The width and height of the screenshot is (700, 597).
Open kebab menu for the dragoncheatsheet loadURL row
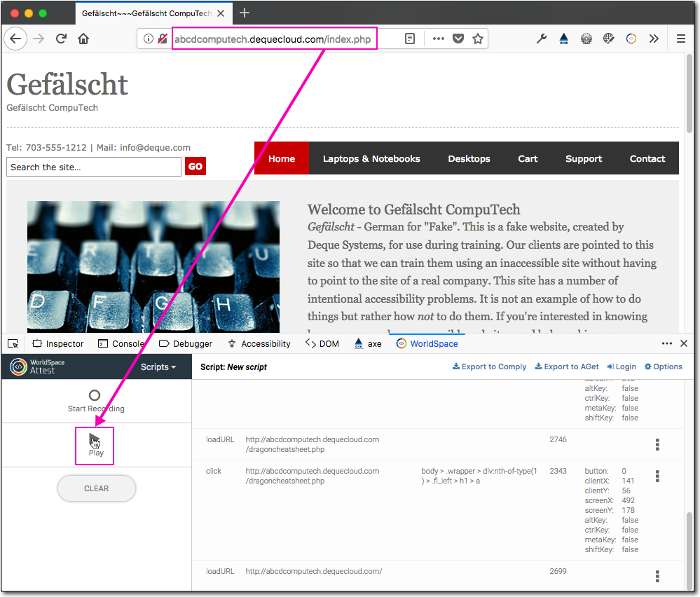(x=657, y=445)
